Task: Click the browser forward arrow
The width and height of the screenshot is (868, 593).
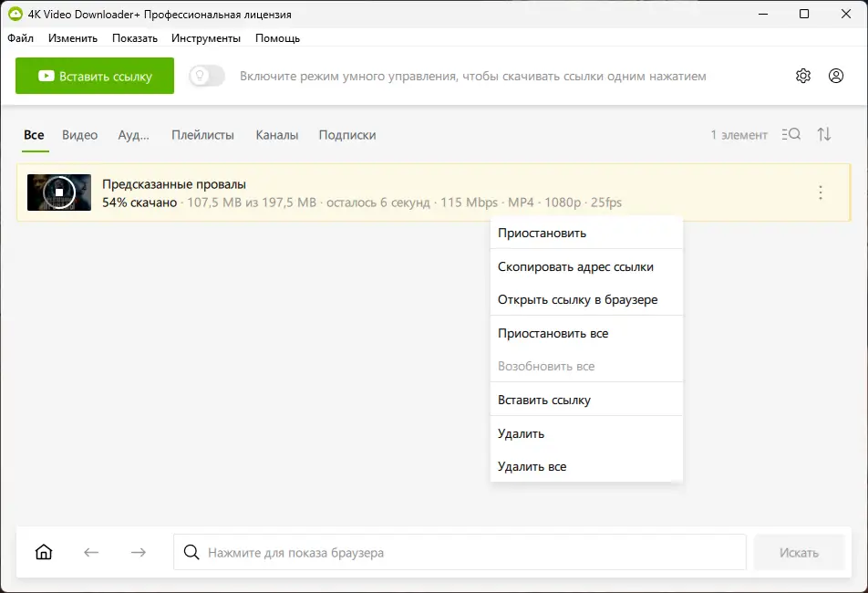Action: click(138, 552)
